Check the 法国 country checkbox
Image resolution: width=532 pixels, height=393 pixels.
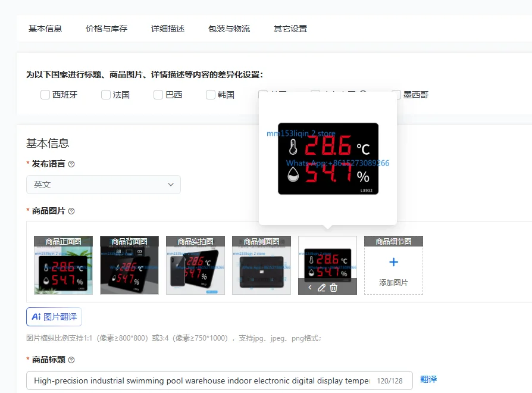[x=106, y=95]
